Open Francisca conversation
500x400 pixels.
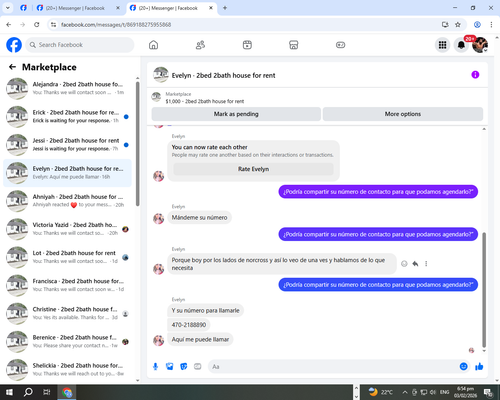[x=67, y=285]
